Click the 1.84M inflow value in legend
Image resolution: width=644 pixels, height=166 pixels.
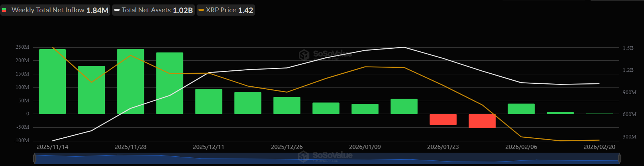[97, 10]
